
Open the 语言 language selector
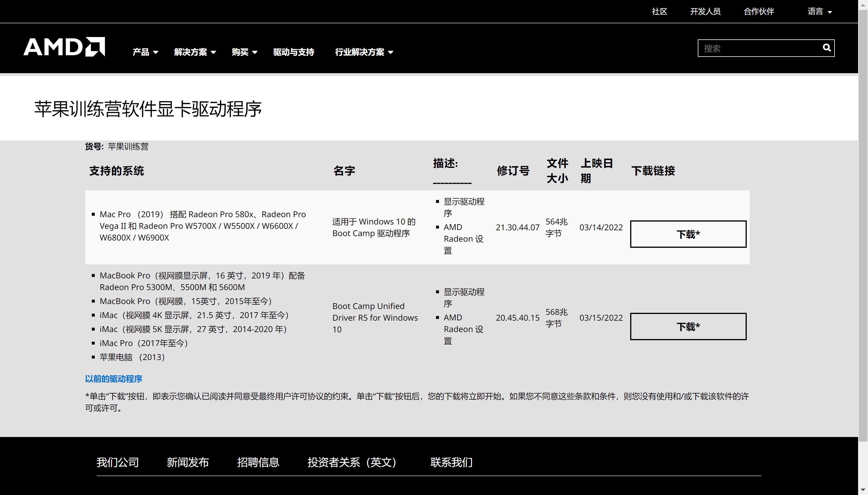tap(819, 12)
